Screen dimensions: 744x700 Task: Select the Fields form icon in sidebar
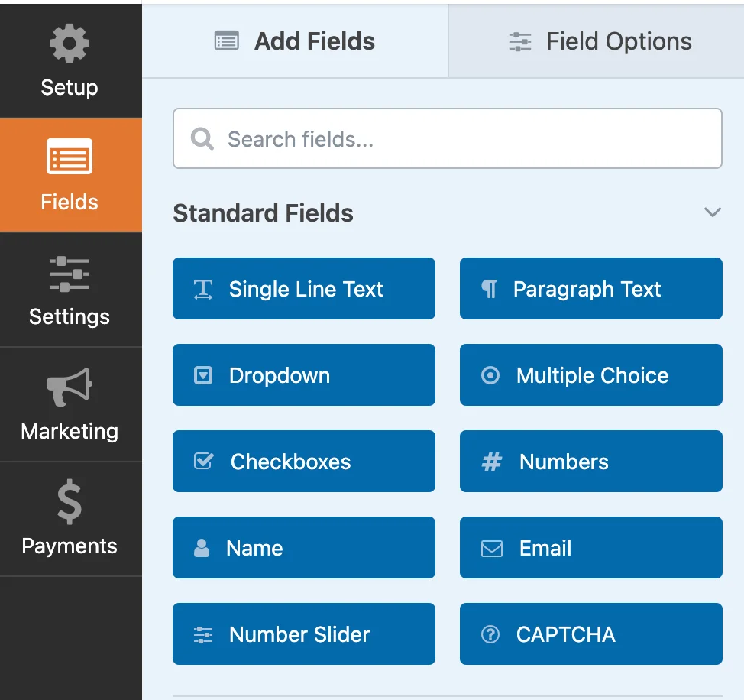(x=70, y=156)
